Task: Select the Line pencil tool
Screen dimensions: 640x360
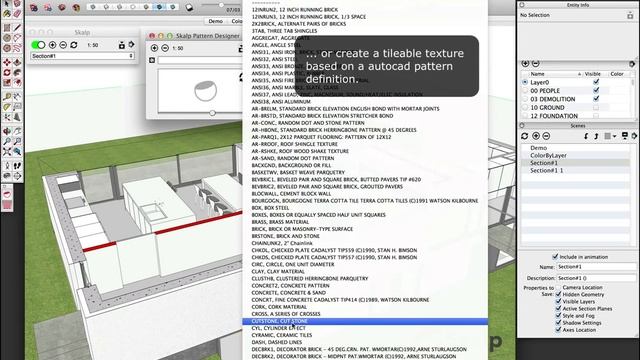Action: [17, 28]
